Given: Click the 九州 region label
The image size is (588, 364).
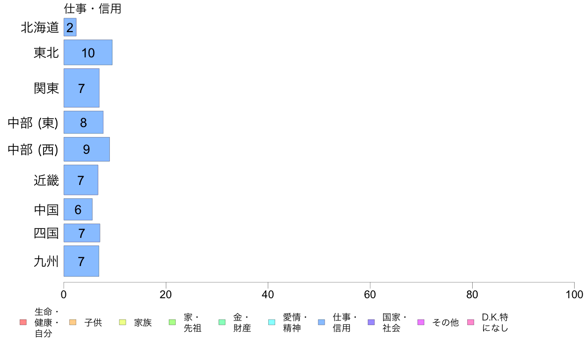Looking at the screenshot, I should pos(46,261).
